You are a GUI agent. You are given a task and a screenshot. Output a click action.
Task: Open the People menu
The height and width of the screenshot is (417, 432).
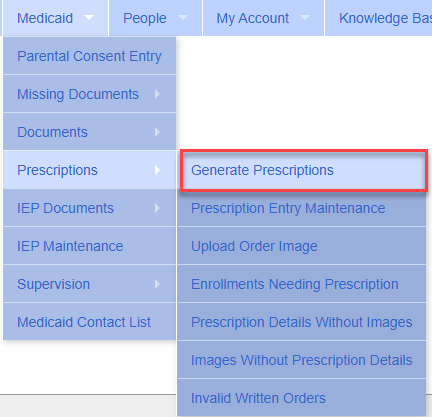click(x=155, y=18)
